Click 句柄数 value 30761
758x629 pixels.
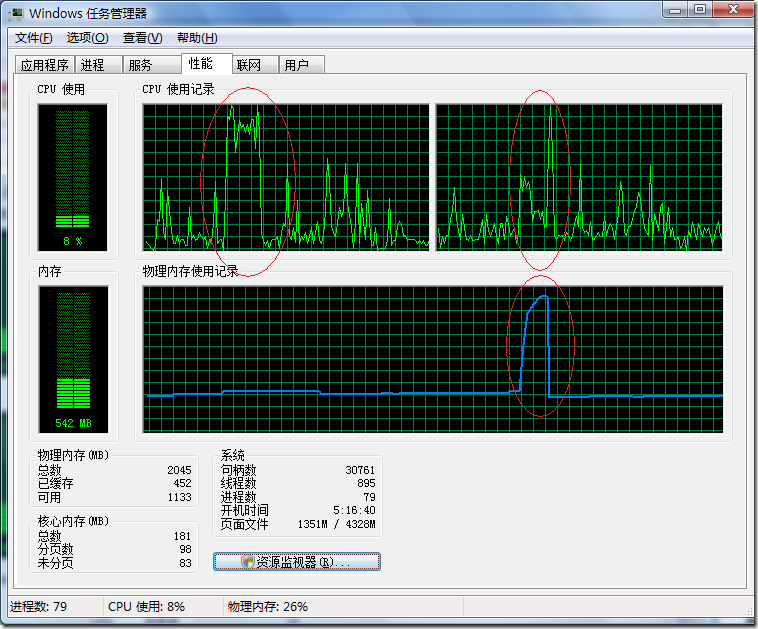[x=360, y=470]
